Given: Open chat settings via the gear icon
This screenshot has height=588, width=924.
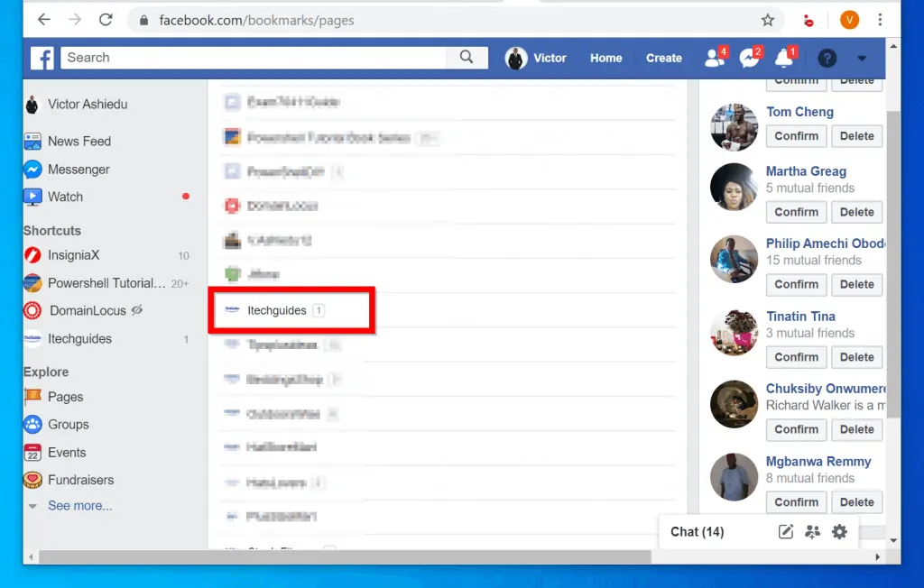Looking at the screenshot, I should [x=839, y=532].
